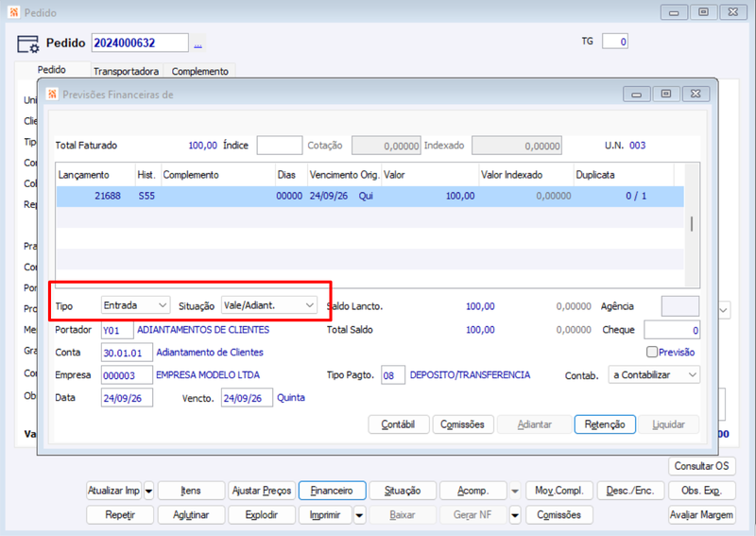
Task: Click the Aglutinar button
Action: point(191,515)
